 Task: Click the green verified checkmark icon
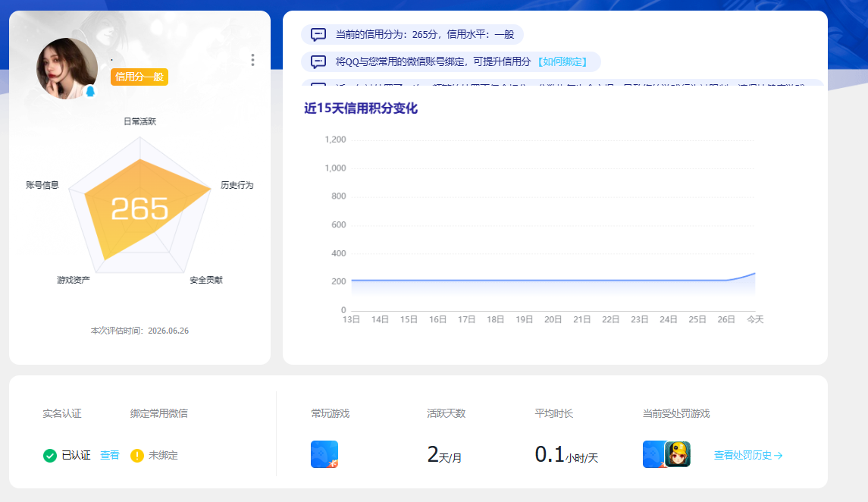click(x=50, y=456)
